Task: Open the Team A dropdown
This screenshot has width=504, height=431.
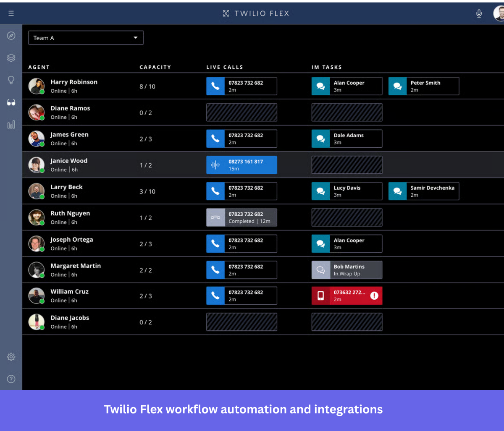Action: pos(86,37)
